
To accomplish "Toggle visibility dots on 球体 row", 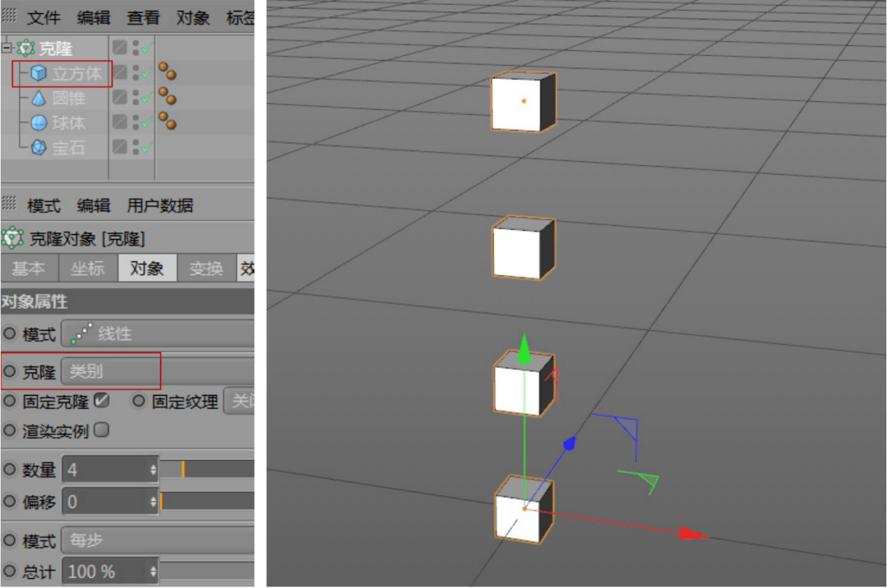I will tap(136, 122).
